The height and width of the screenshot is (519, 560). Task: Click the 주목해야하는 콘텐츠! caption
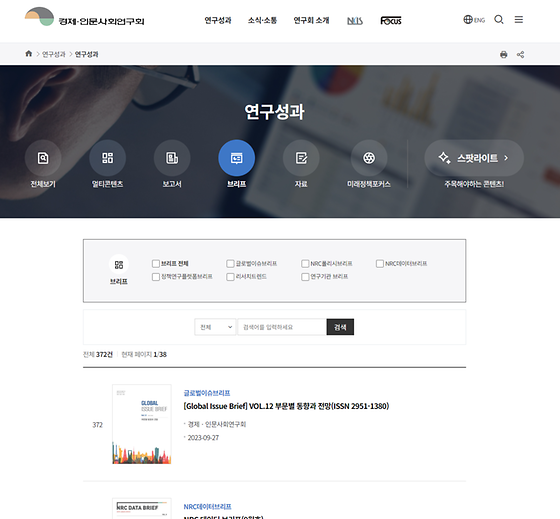[x=474, y=184]
